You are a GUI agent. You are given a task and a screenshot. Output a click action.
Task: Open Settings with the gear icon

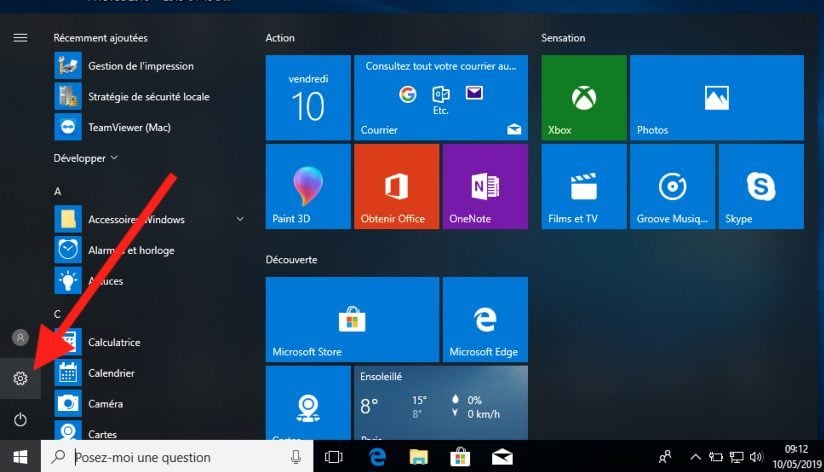[x=20, y=378]
